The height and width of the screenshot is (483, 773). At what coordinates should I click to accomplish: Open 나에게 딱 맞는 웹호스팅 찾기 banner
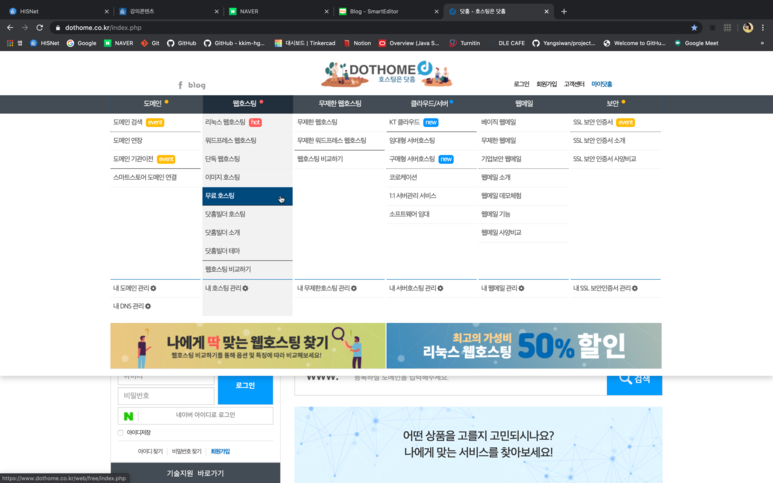247,346
